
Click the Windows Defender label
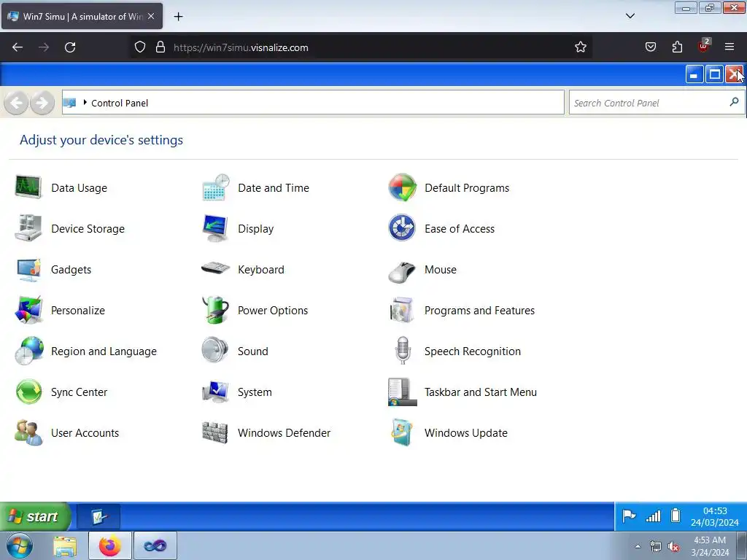(x=284, y=433)
